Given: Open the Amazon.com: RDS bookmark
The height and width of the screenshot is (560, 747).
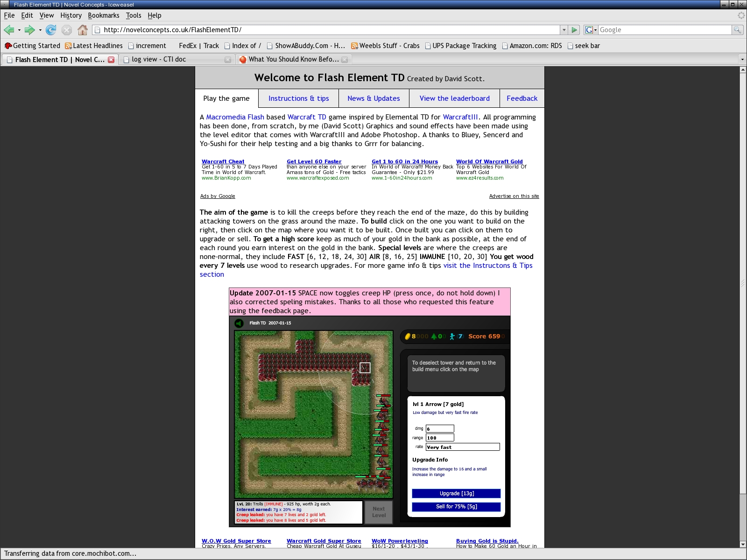Looking at the screenshot, I should [x=532, y=46].
